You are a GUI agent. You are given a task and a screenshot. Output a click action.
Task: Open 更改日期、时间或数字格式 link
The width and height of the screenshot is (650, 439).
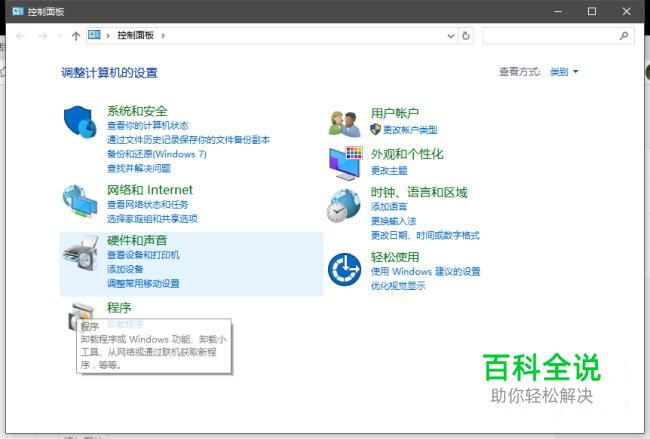tap(425, 235)
